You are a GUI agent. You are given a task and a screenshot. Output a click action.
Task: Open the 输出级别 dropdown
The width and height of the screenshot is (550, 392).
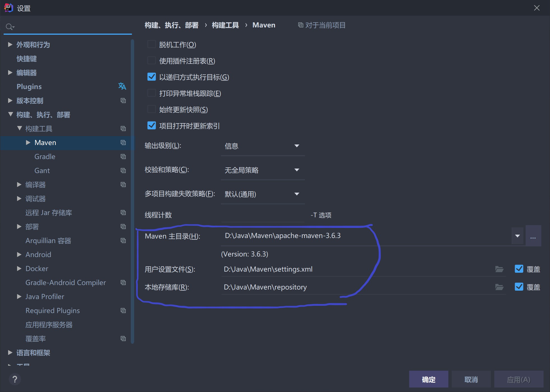click(x=263, y=146)
